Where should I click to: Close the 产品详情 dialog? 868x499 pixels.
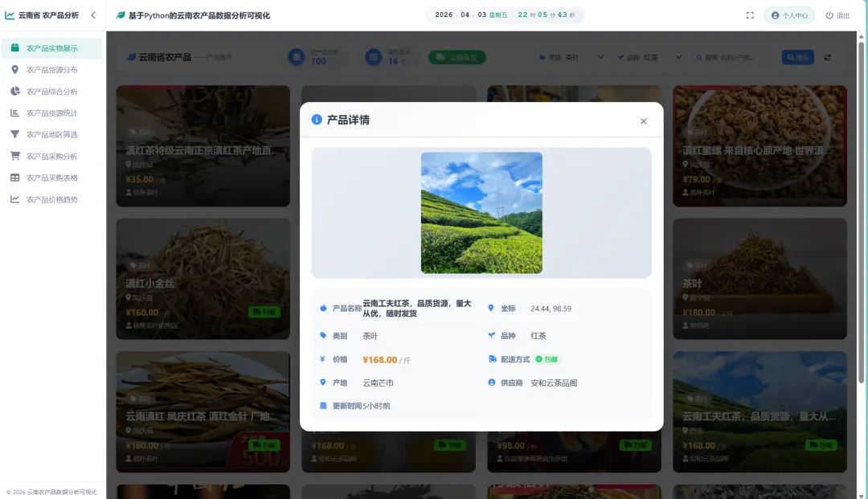tap(643, 121)
